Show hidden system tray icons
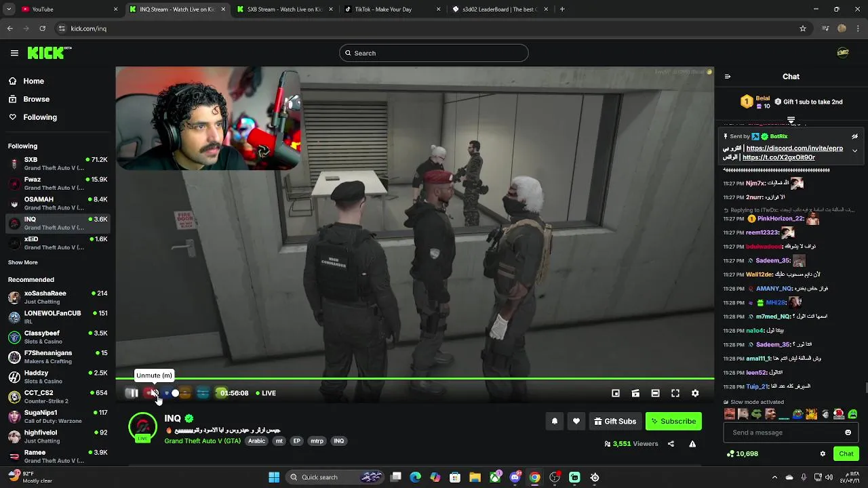 (775, 477)
